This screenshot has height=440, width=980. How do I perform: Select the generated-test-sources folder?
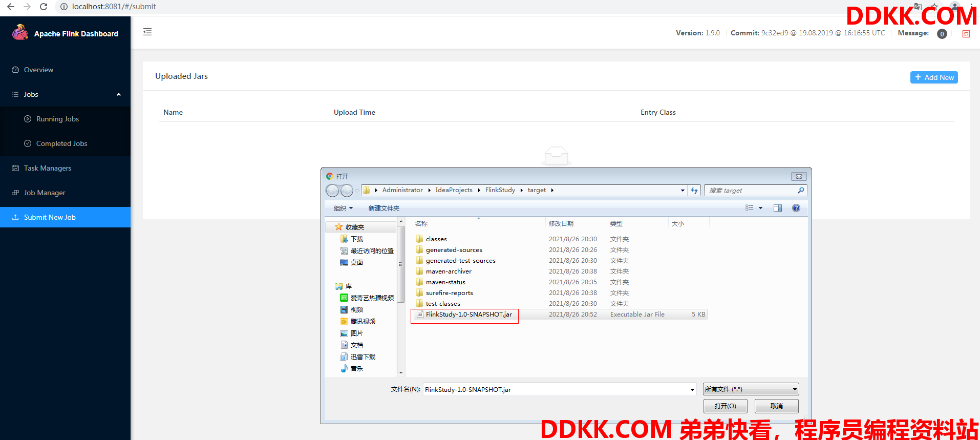(x=460, y=261)
